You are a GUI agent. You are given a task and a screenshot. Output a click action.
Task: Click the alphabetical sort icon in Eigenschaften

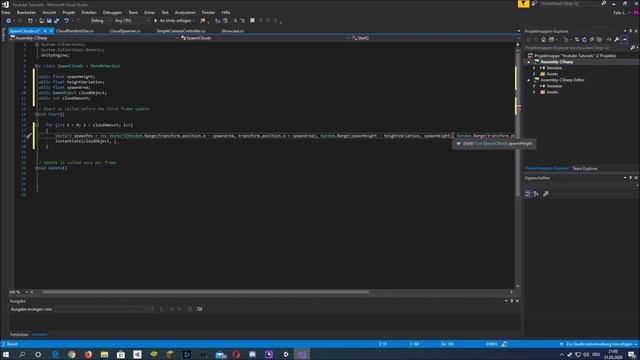pos(536,194)
